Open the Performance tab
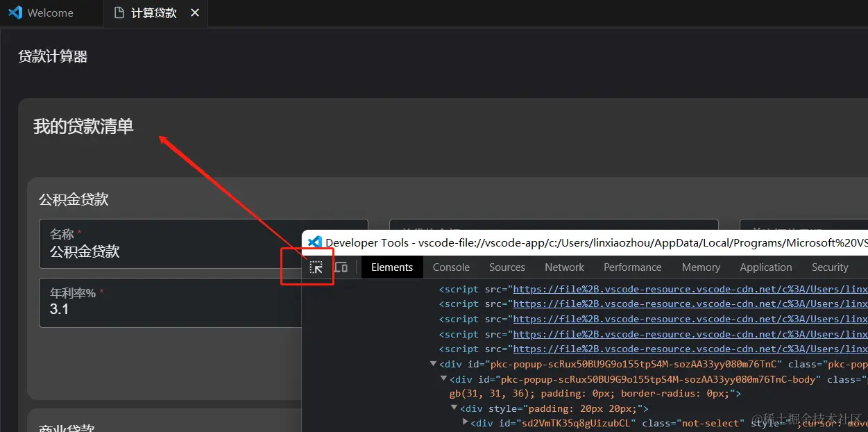The height and width of the screenshot is (432, 868). 633,267
